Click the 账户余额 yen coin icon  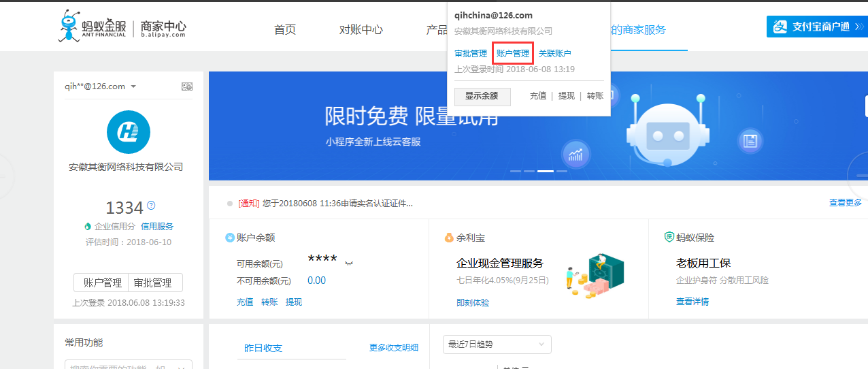230,238
